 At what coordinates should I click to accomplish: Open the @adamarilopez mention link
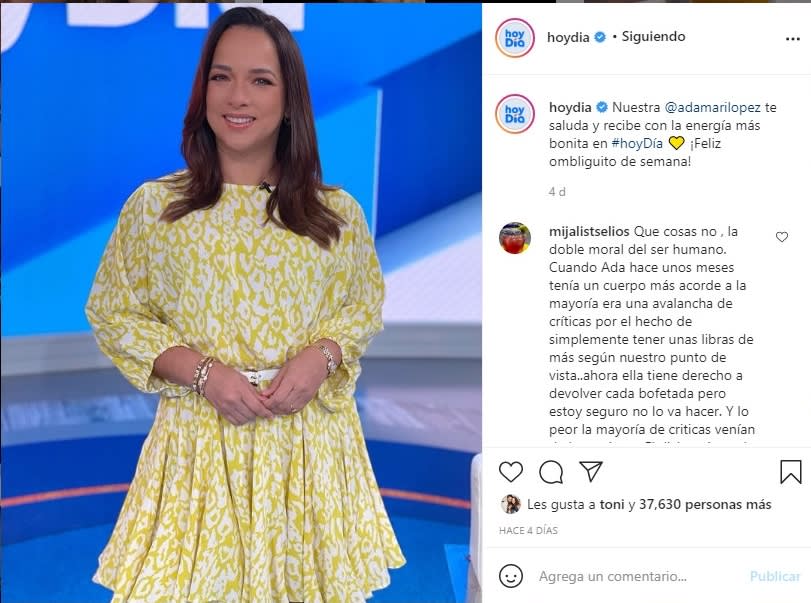712,108
